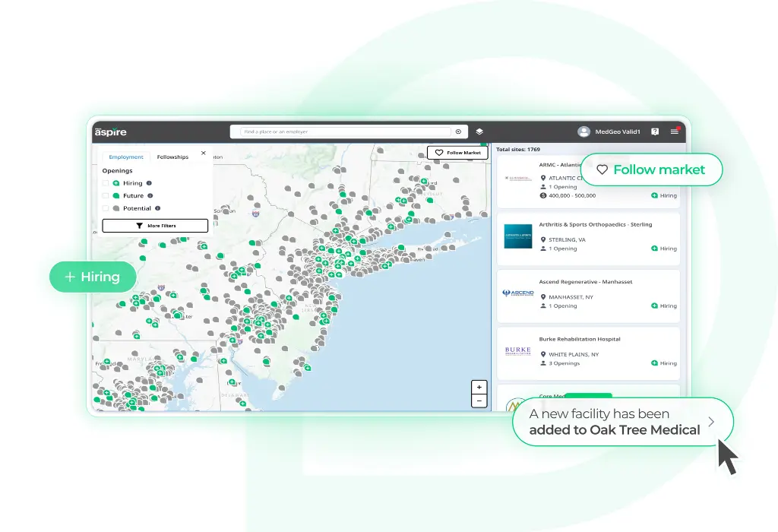This screenshot has height=532, width=778.
Task: Open the new facility notification chevron
Action: coord(711,422)
